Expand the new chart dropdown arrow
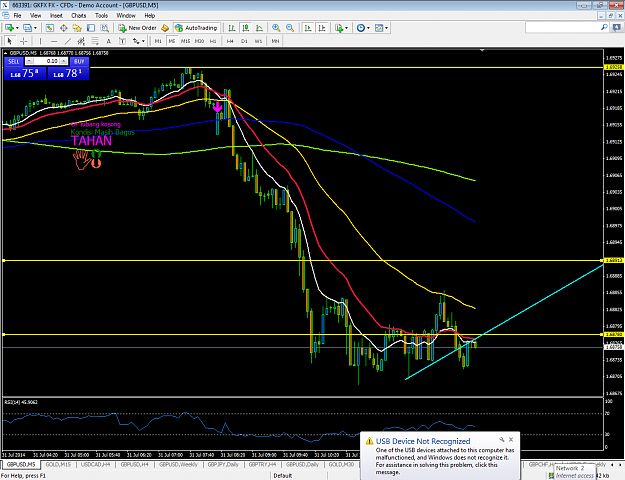 point(17,28)
